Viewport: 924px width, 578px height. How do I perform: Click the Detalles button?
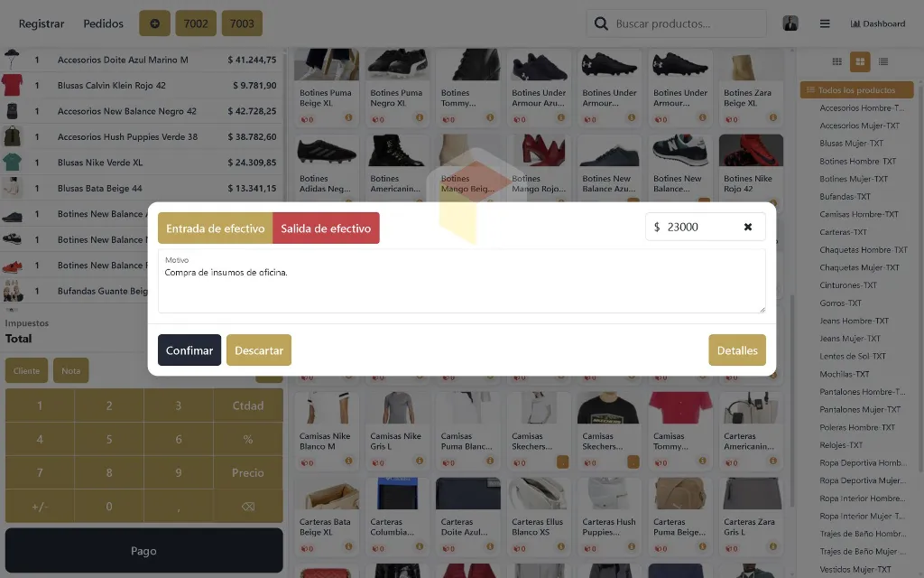[x=737, y=350]
